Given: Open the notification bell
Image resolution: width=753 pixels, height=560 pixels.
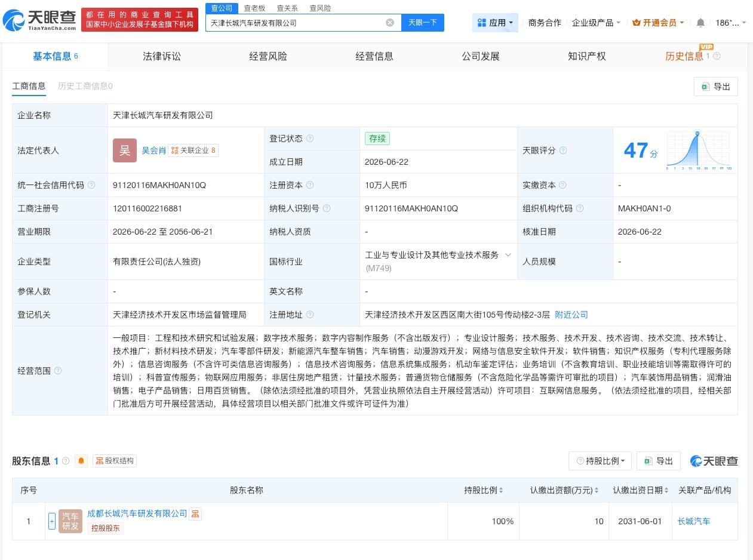Looking at the screenshot, I should (700, 23).
